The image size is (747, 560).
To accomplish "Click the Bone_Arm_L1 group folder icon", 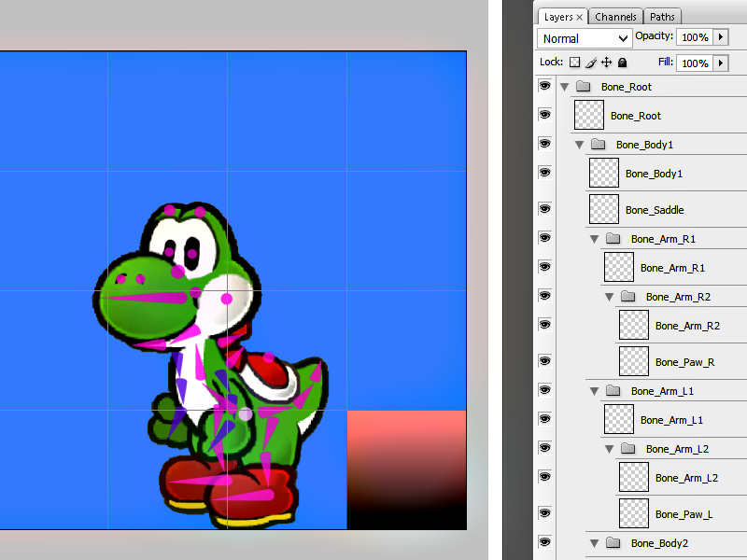I will click(x=613, y=391).
